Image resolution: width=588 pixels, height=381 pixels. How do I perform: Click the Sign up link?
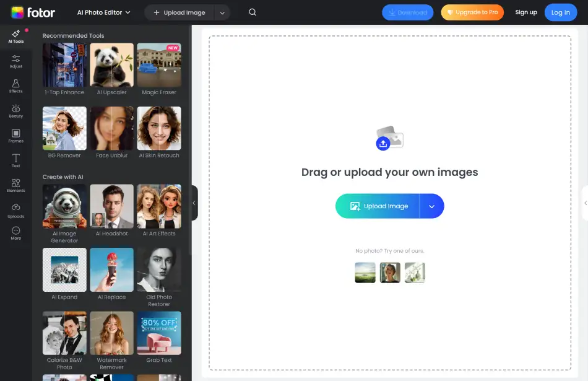click(526, 12)
